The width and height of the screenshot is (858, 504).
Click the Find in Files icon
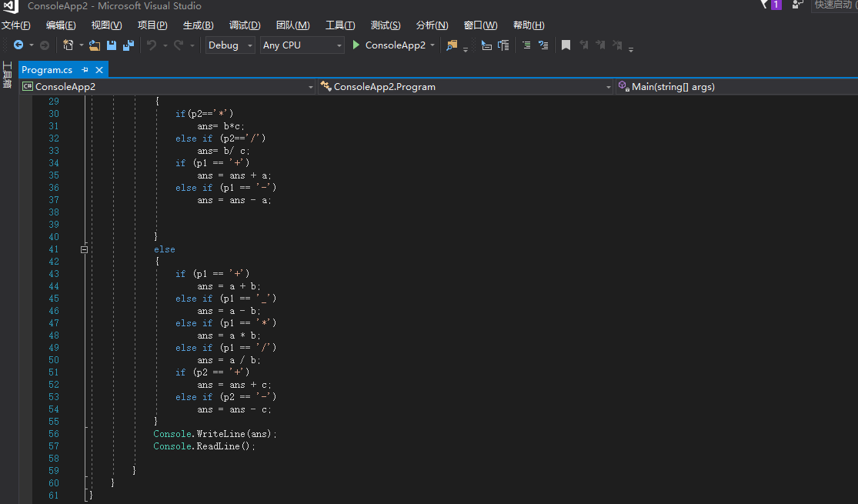pyautogui.click(x=452, y=45)
